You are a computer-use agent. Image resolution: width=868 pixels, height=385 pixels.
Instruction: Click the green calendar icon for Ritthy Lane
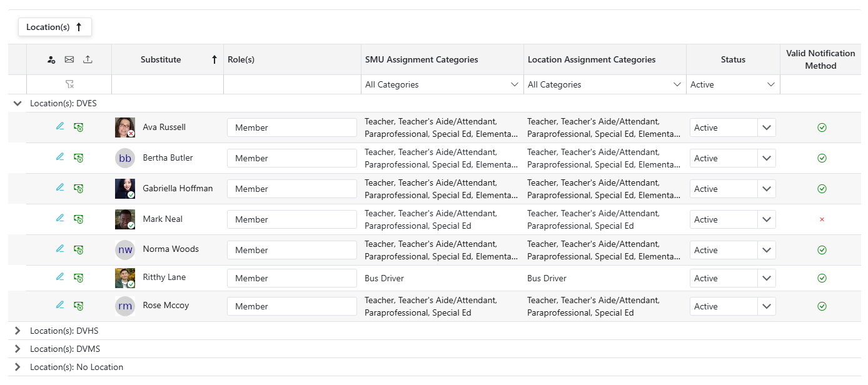79,278
